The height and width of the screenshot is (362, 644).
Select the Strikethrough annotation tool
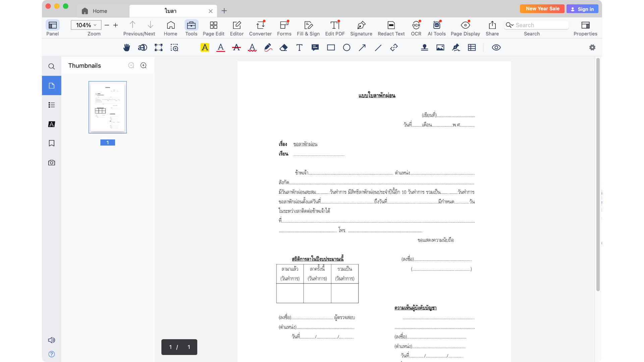pos(236,48)
